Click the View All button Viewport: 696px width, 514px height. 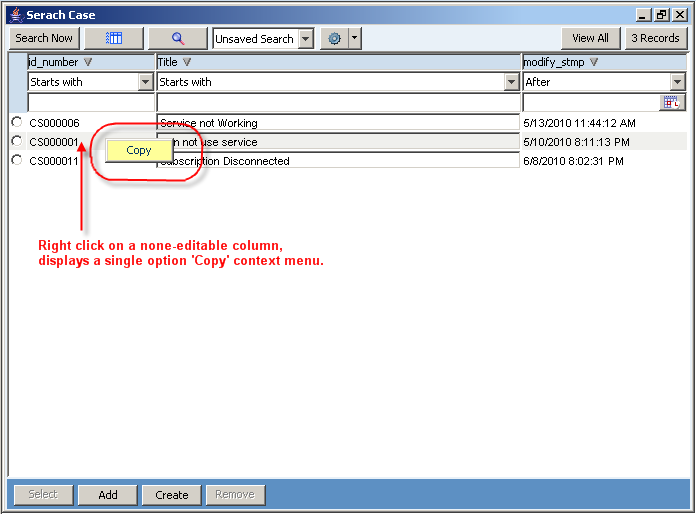coord(590,38)
